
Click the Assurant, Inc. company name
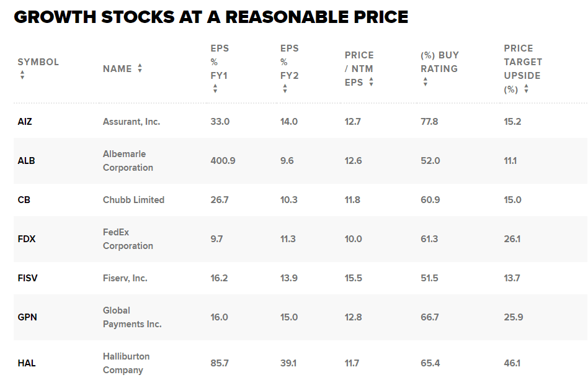[x=131, y=122]
